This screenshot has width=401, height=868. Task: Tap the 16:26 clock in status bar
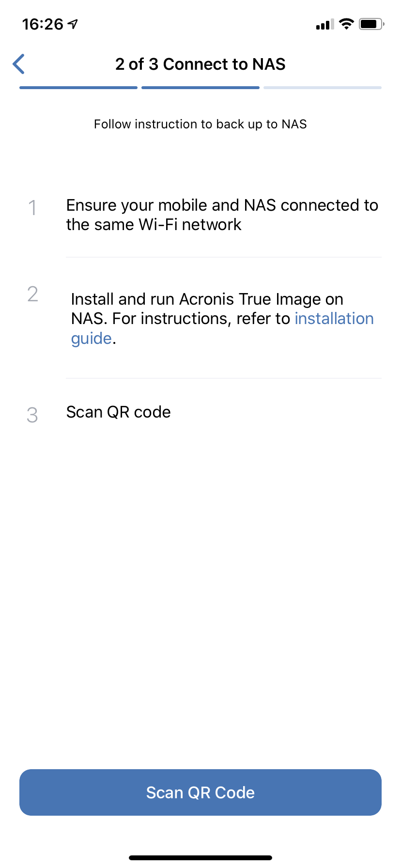click(43, 24)
